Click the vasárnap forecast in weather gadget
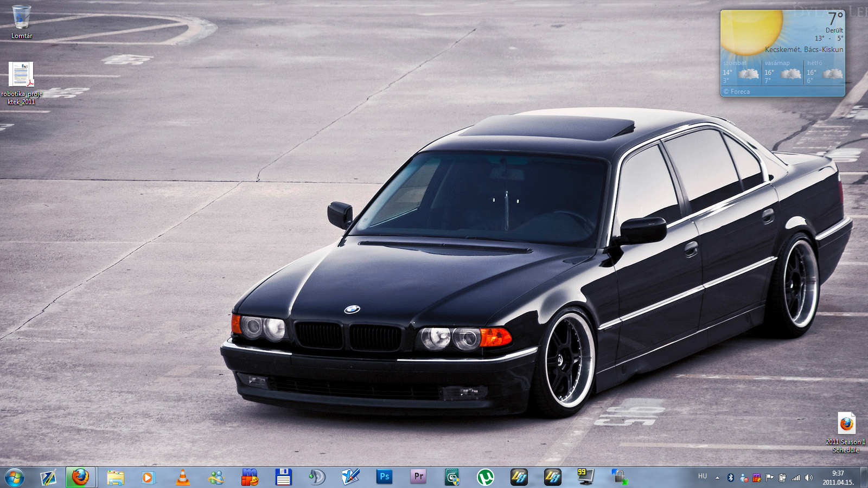The height and width of the screenshot is (488, 868). [783, 72]
